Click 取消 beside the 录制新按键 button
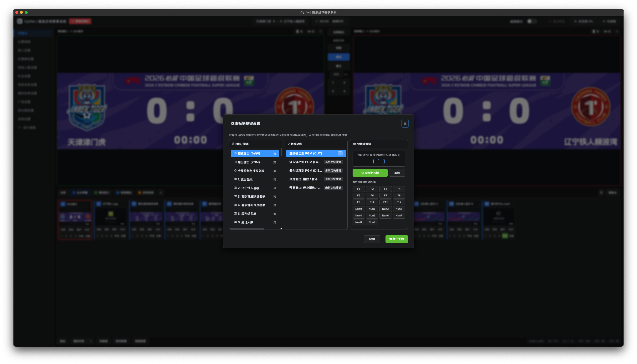This screenshot has height=364, width=637. click(x=397, y=173)
